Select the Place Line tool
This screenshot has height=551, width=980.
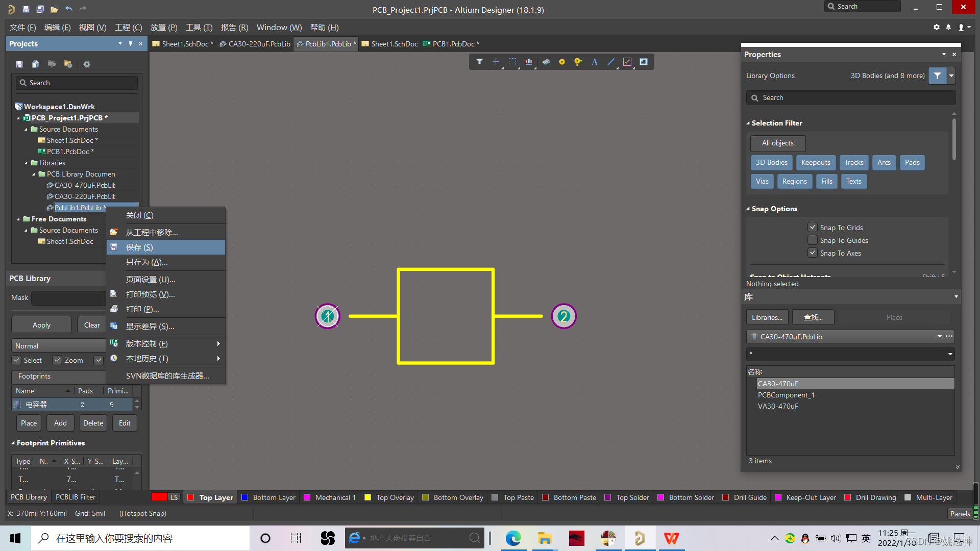[610, 62]
